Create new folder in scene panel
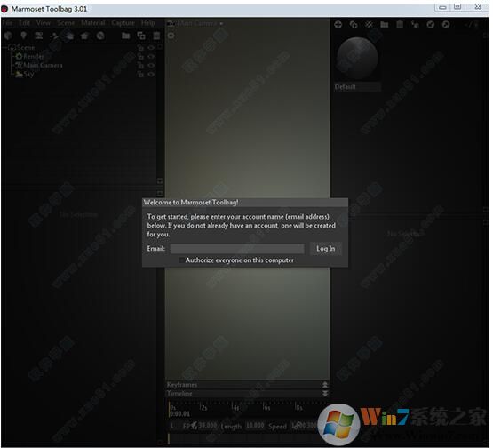 tap(126, 36)
